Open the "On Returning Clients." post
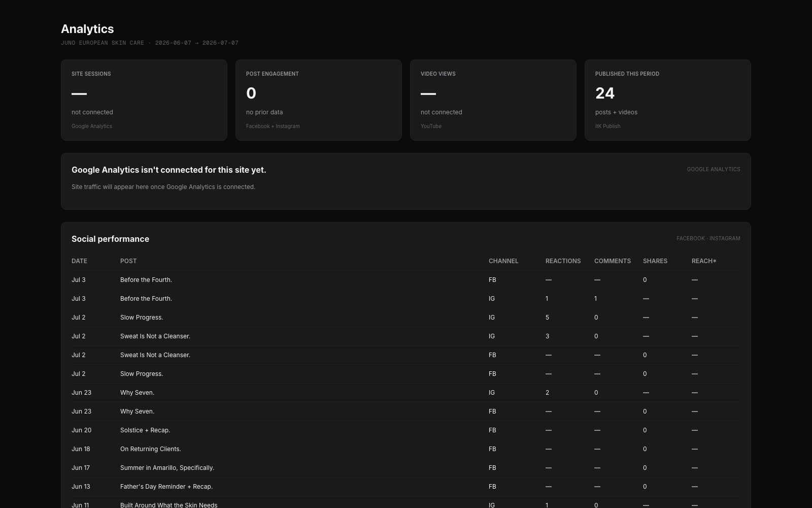812x508 pixels. point(151,449)
